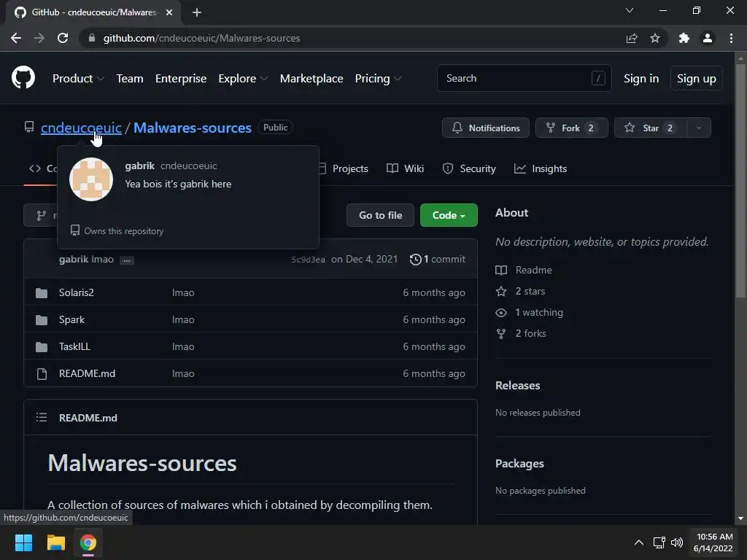This screenshot has width=747, height=560.
Task: Open the branch selector dropdown
Action: (41, 216)
